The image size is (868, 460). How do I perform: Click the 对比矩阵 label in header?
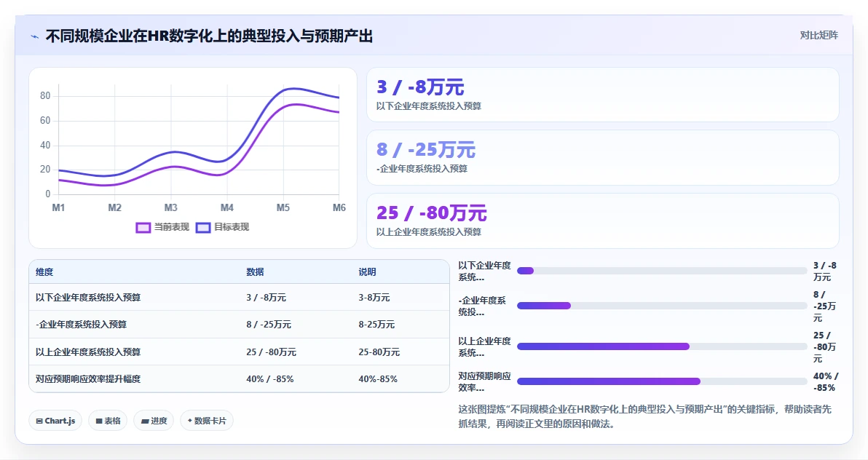pyautogui.click(x=818, y=36)
